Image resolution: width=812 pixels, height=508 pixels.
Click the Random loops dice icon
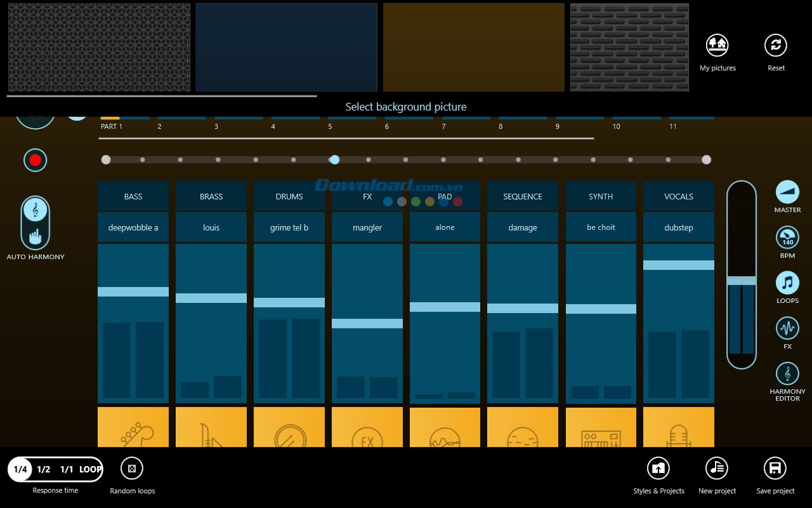[x=132, y=469]
